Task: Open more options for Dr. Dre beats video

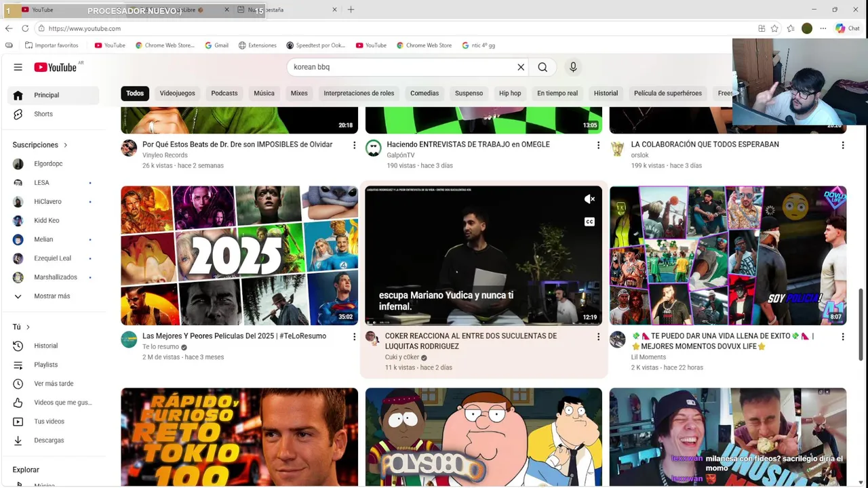Action: pos(354,145)
